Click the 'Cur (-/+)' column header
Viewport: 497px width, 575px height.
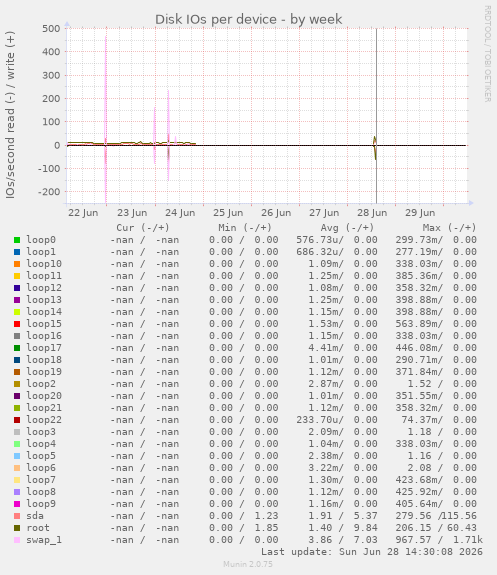pyautogui.click(x=143, y=228)
